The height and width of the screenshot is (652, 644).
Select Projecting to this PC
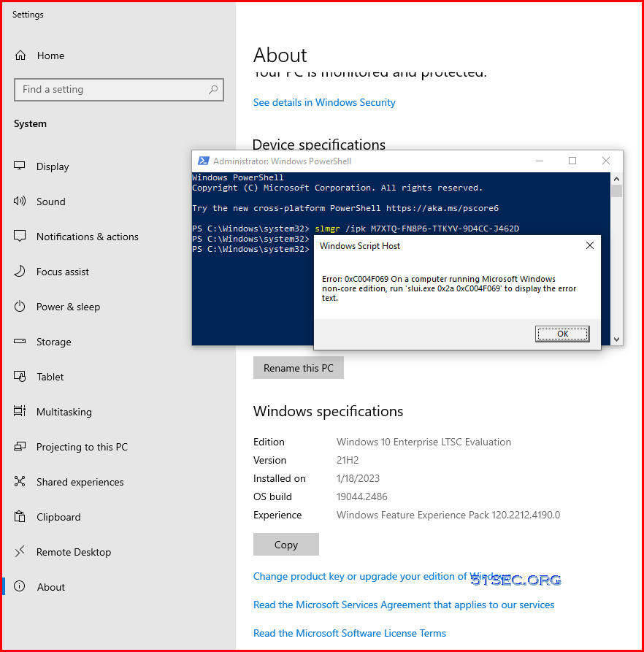82,447
